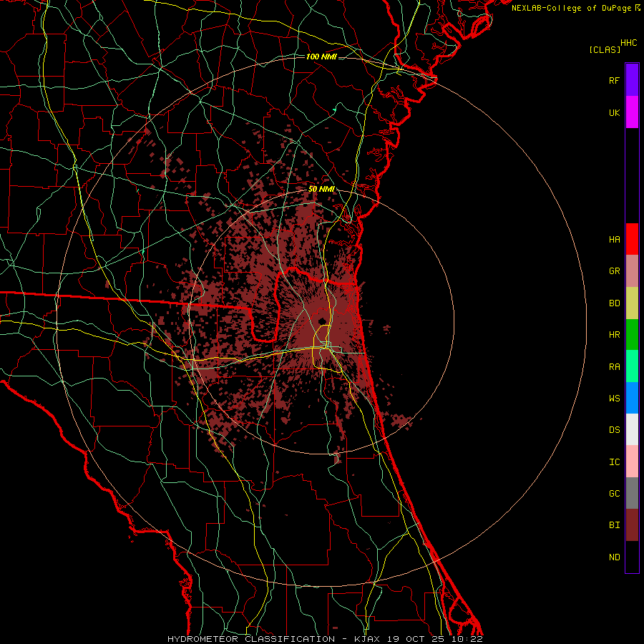Image resolution: width=644 pixels, height=644 pixels.
Task: Click the '10:22' timestamp
Action: coord(468,639)
